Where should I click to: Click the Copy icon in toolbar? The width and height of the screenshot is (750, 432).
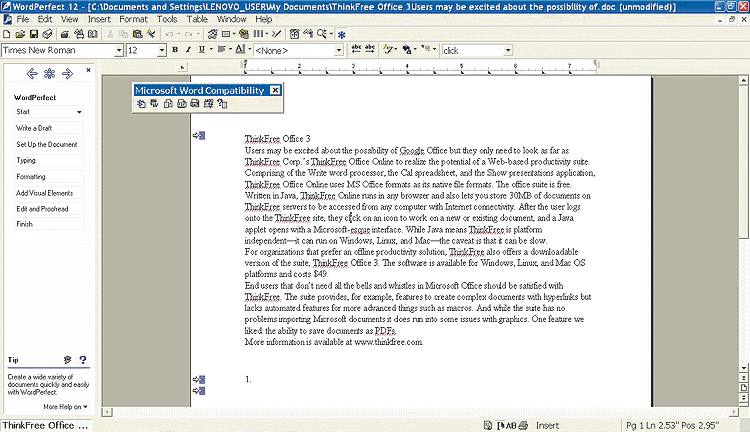[x=124, y=34]
